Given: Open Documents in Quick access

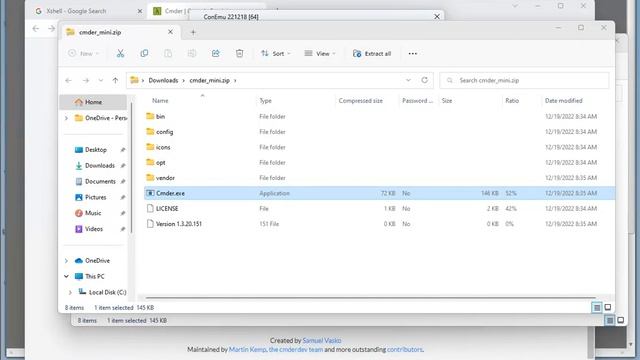Looking at the screenshot, I should coord(100,181).
